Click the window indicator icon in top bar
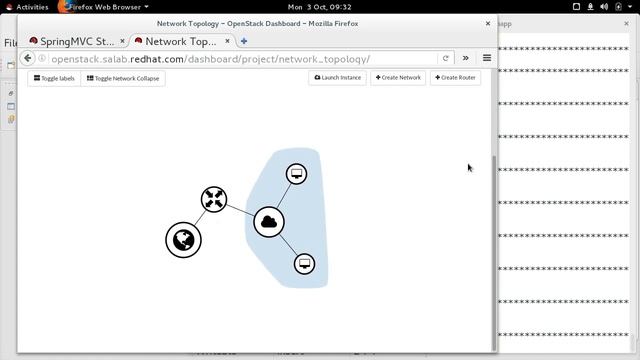The height and width of the screenshot is (360, 640). 576,7
